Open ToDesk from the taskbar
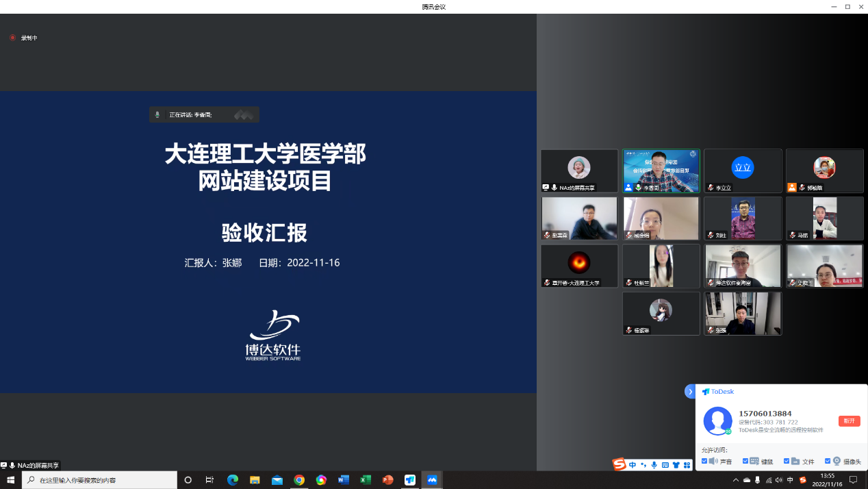 point(410,480)
